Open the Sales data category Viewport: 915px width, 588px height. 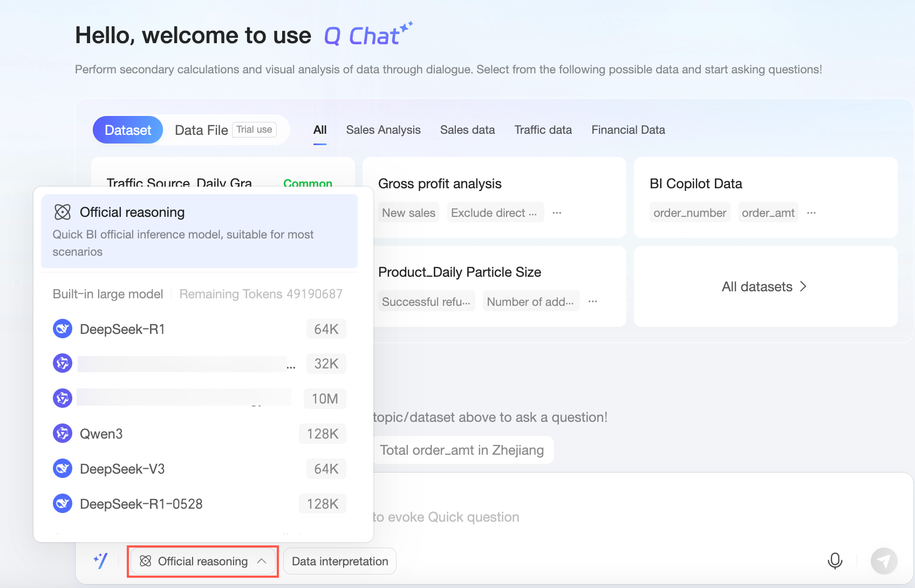pos(467,130)
